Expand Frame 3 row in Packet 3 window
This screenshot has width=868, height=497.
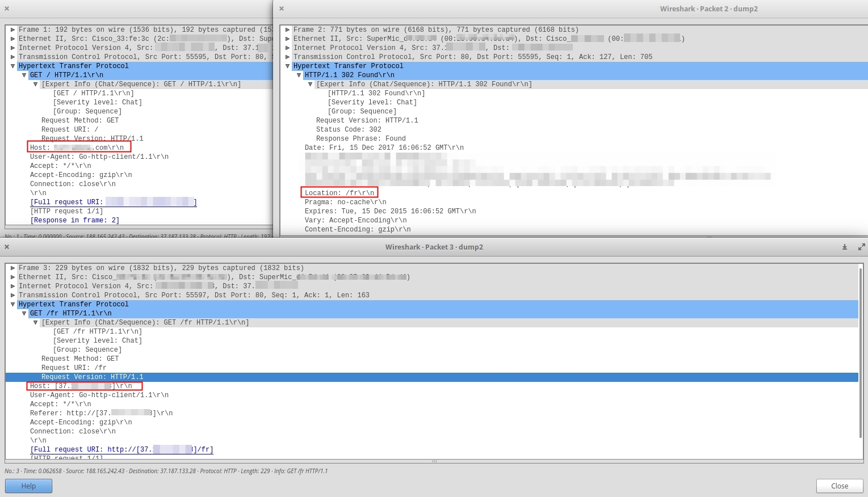pyautogui.click(x=12, y=268)
